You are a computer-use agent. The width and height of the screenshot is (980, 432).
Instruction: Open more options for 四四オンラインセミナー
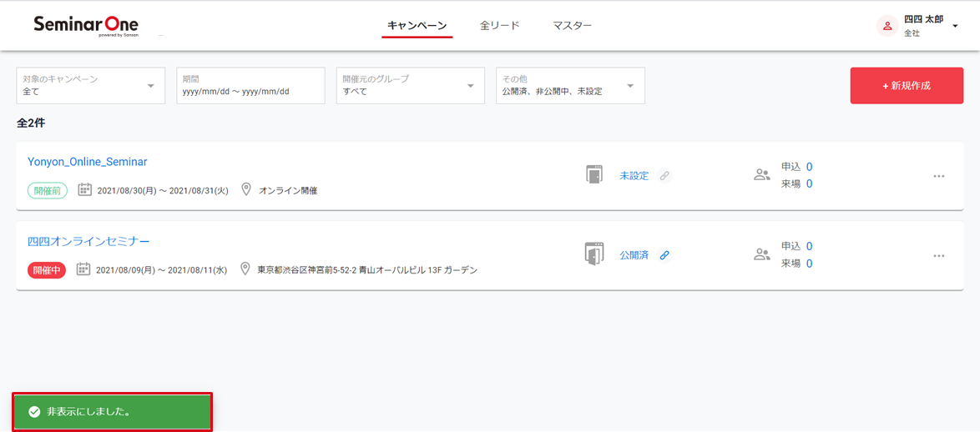(939, 255)
